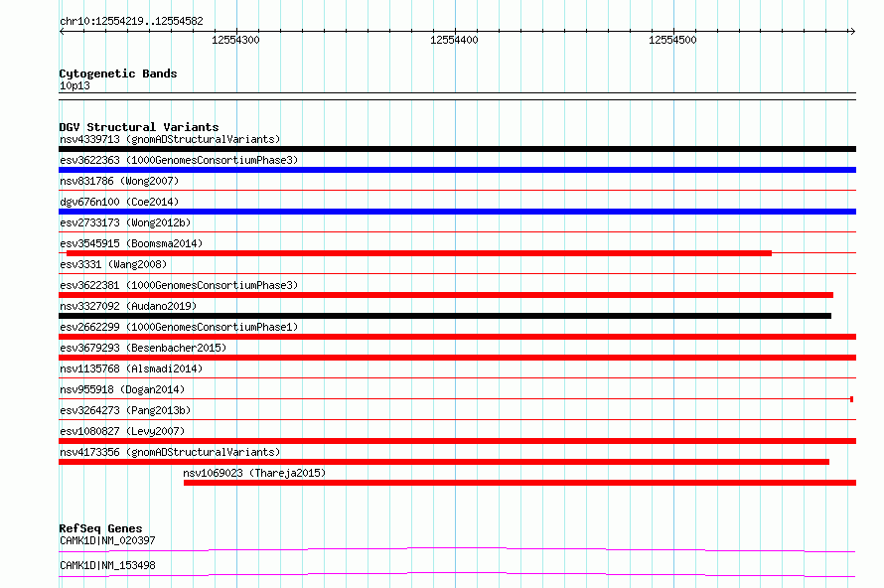The height and width of the screenshot is (588, 884).
Task: Open variant nsv4339713 (gnomADStructuralVariants)
Action: [170, 139]
